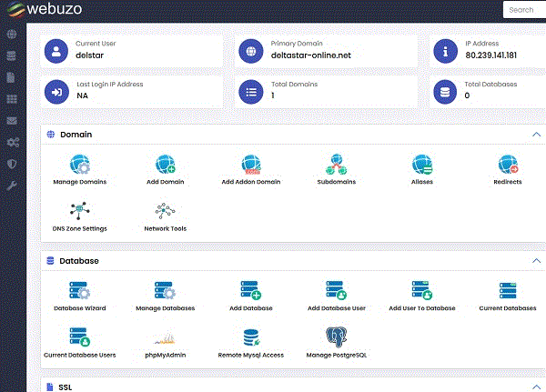Viewport: 546px width, 392px height.
Task: Open Manage Databases
Action: [165, 296]
